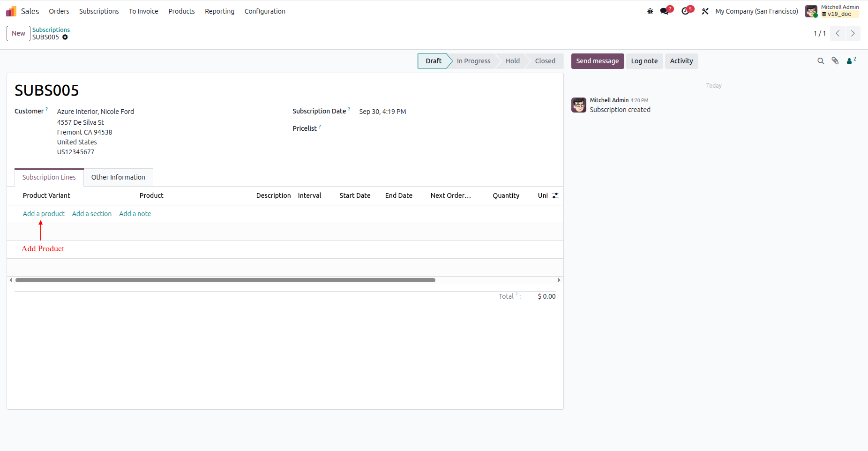Sort by Product Variant column header

point(46,195)
